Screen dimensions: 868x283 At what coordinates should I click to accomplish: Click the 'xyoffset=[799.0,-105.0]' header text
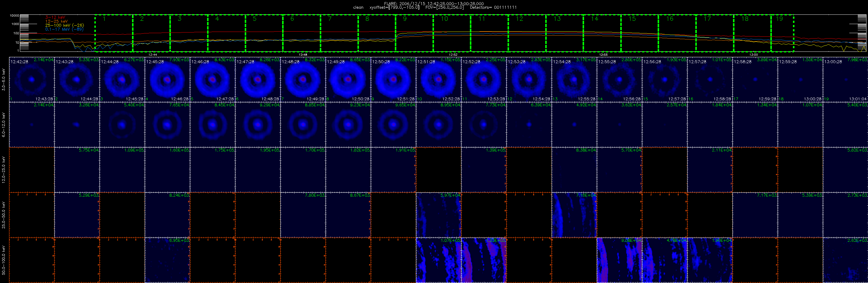pos(394,8)
